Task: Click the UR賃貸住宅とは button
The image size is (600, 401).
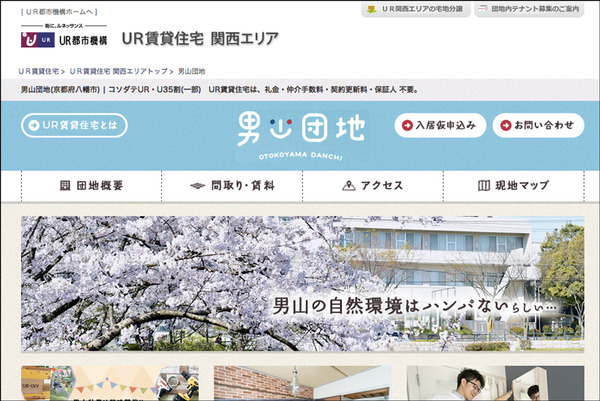Action: point(74,125)
